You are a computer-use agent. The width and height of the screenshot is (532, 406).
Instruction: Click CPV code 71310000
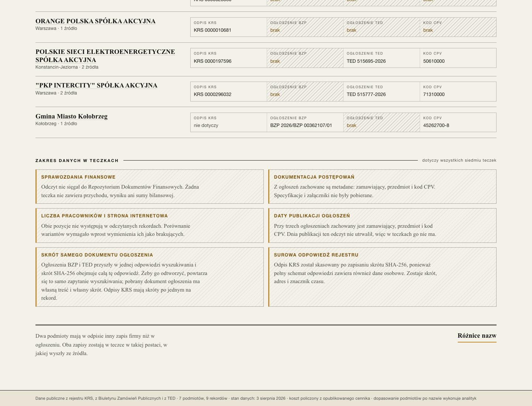(434, 94)
